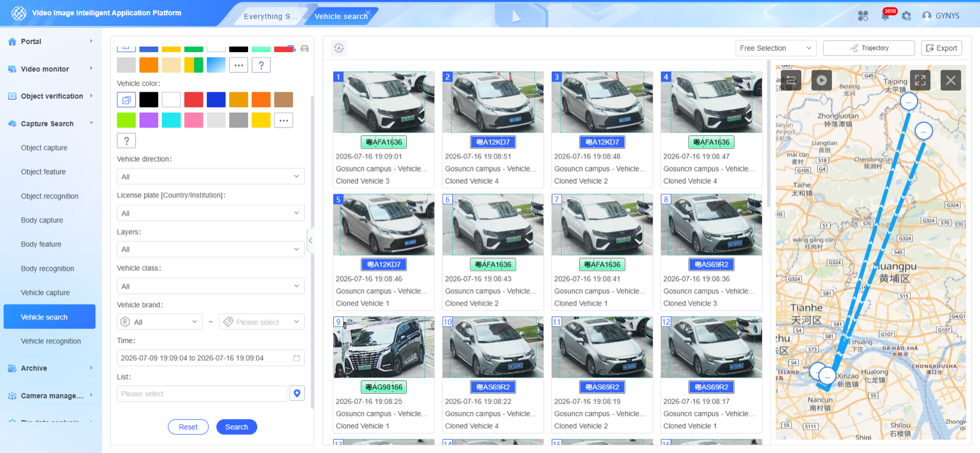Image resolution: width=980 pixels, height=453 pixels.
Task: Play the trajectory animation on the map
Action: click(x=821, y=80)
